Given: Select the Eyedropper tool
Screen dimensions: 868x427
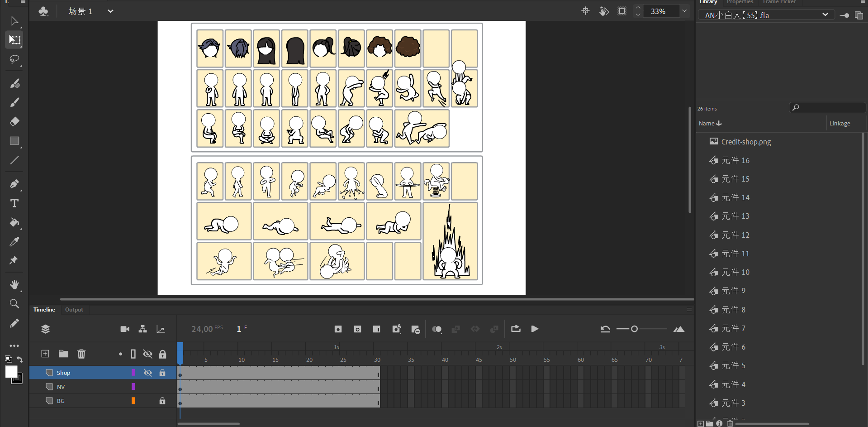Looking at the screenshot, I should click(14, 242).
